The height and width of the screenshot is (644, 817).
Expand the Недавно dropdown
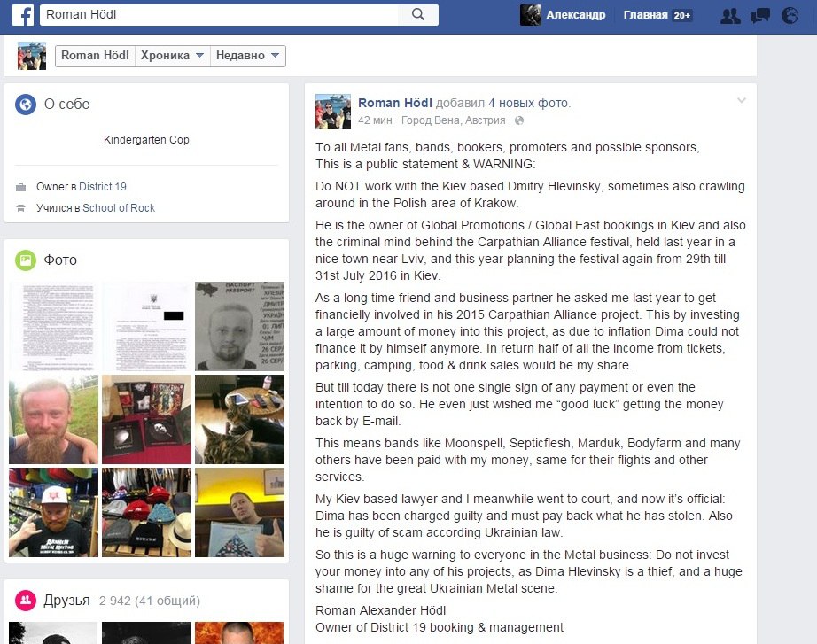pos(247,56)
